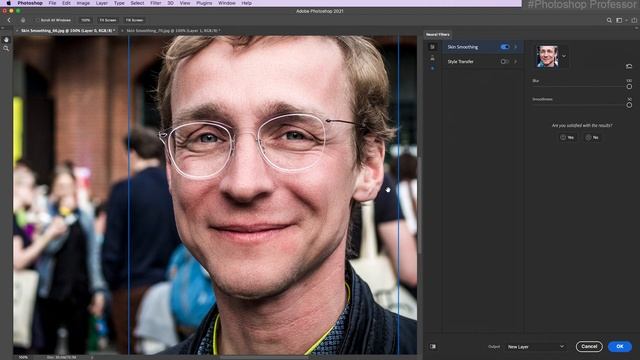The height and width of the screenshot is (360, 640).
Task: Select the detected face thumbnail
Action: click(x=547, y=56)
